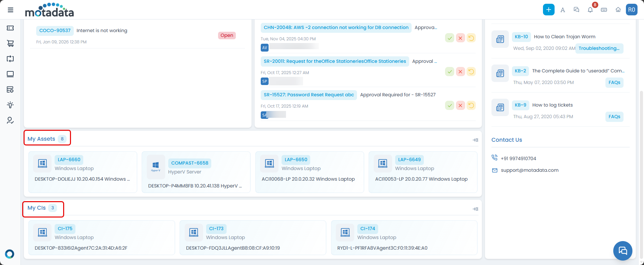Approve the CHN-20048 request with green check
This screenshot has height=265, width=644.
click(450, 38)
